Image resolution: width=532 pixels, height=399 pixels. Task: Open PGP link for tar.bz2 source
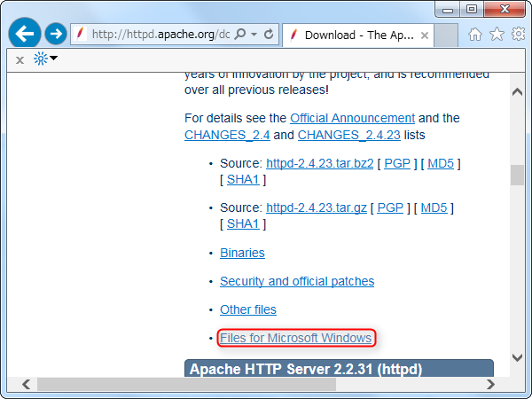[397, 163]
